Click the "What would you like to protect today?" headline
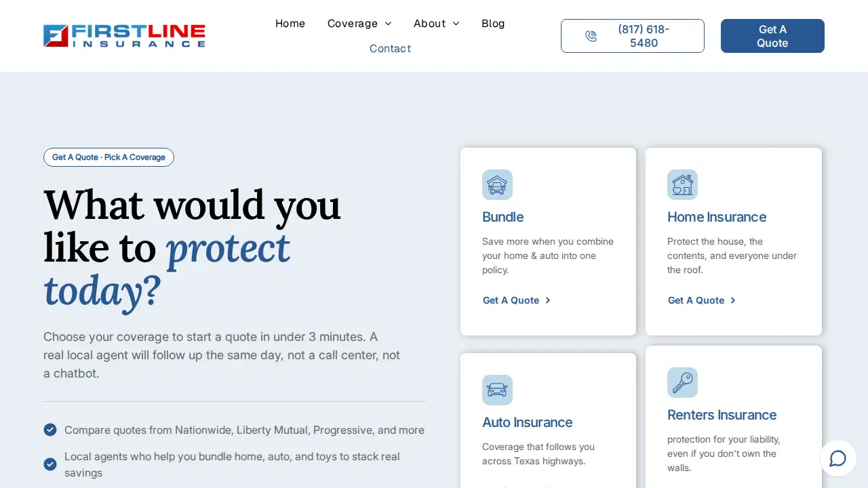The height and width of the screenshot is (488, 868). (x=192, y=248)
